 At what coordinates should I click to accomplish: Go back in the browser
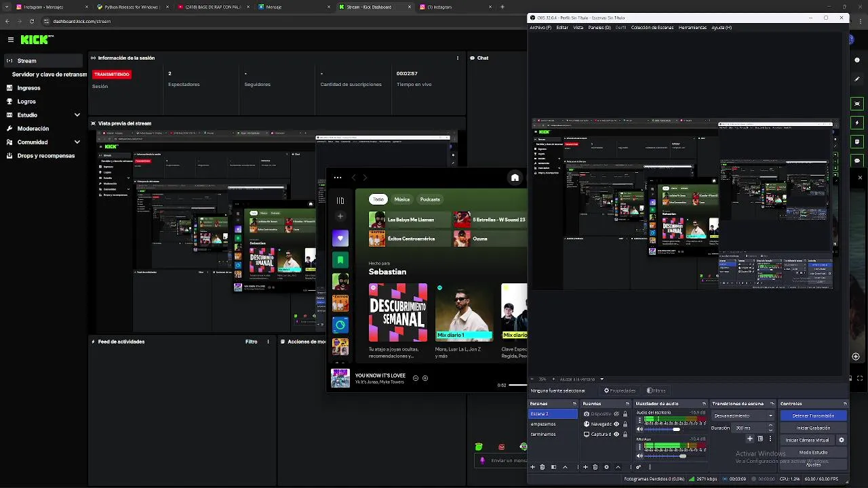tap(7, 21)
